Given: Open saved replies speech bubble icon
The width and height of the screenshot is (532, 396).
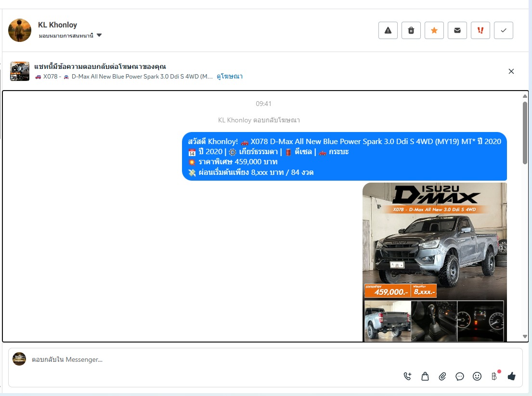Looking at the screenshot, I should pos(460,376).
